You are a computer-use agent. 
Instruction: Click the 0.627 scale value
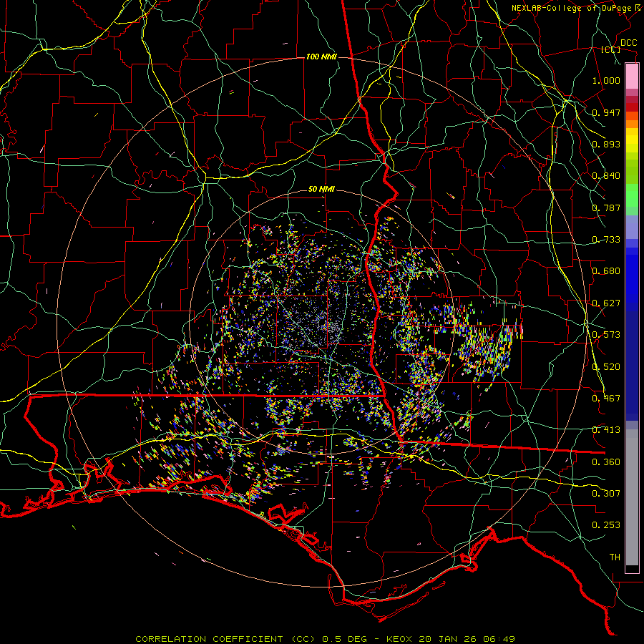point(606,303)
